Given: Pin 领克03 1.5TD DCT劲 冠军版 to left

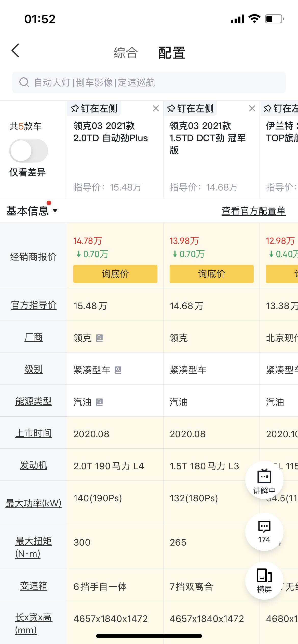Looking at the screenshot, I should pyautogui.click(x=190, y=109).
